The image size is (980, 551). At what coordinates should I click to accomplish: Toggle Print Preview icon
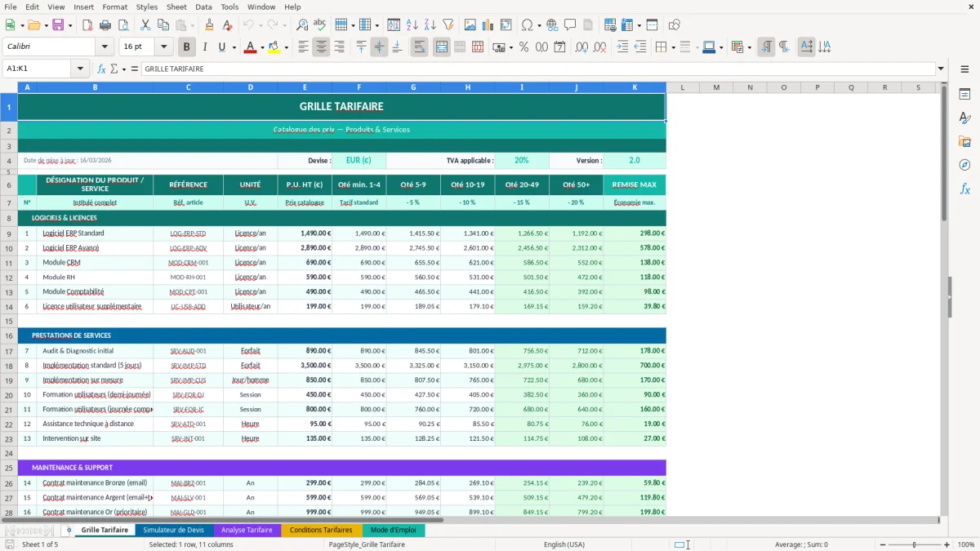point(124,25)
